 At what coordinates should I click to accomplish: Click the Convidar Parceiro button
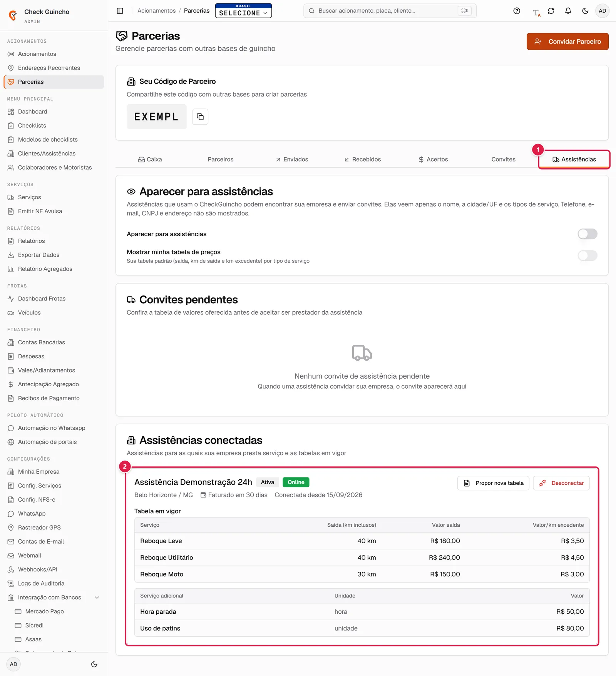[x=567, y=42]
